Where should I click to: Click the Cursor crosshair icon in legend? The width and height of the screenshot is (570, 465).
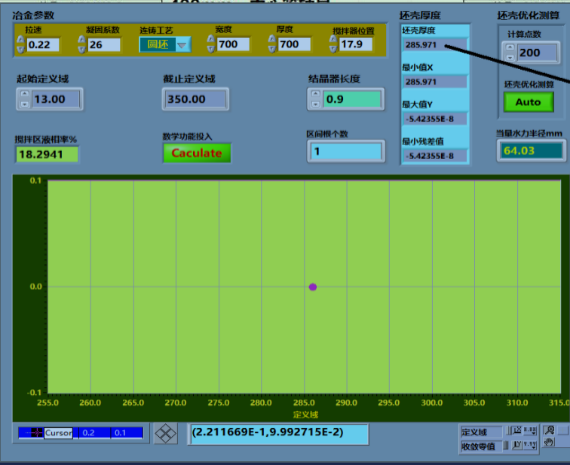(x=36, y=433)
